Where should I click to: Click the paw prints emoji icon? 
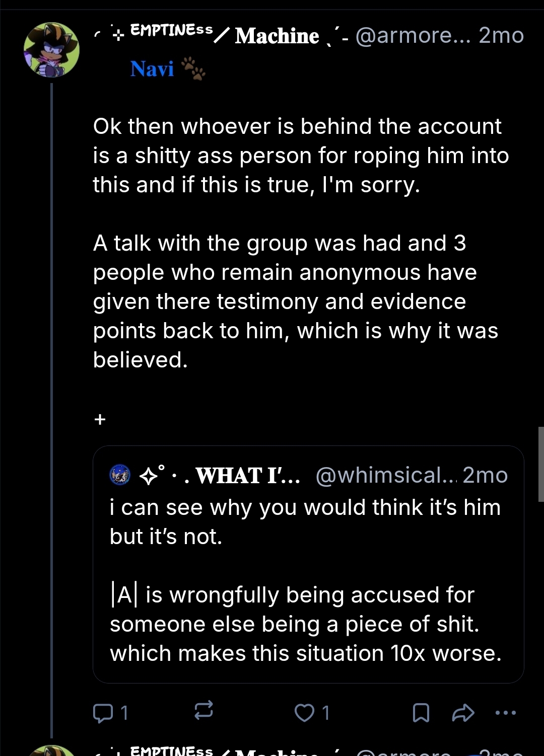[193, 69]
